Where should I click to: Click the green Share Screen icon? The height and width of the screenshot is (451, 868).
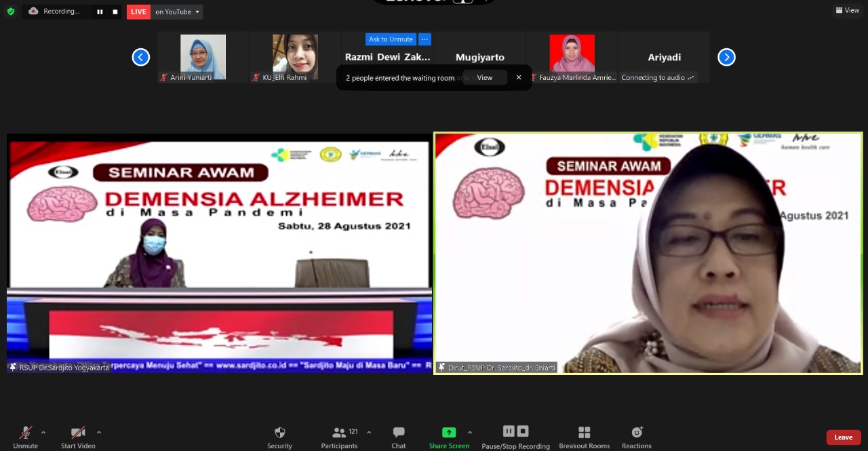(x=449, y=433)
